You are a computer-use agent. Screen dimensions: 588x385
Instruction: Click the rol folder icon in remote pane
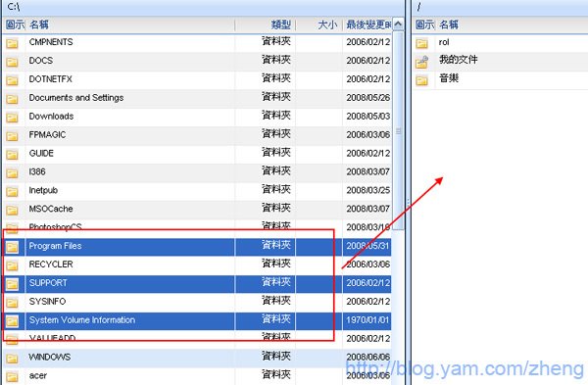coord(421,43)
